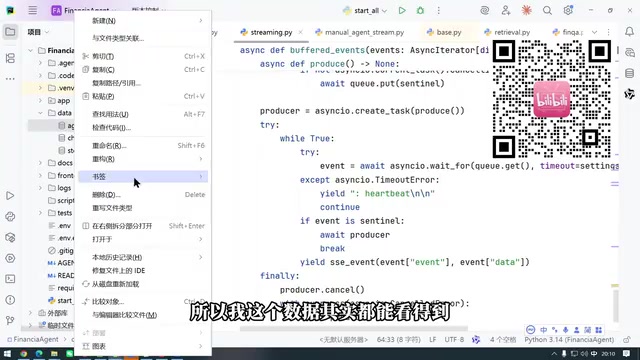Choose 粘贴(P) in the context menu
The width and height of the screenshot is (640, 360).
pyautogui.click(x=143, y=96)
